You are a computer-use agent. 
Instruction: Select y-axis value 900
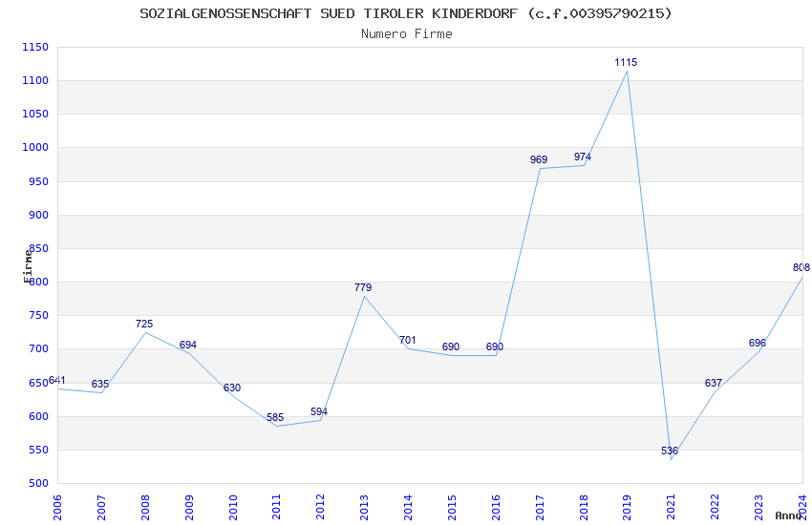(x=39, y=215)
